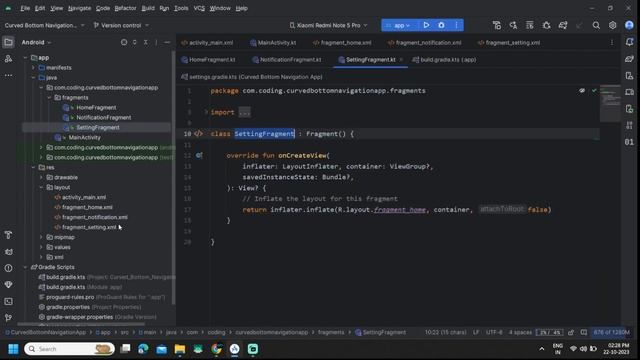
Task: Open the Problems tool window icon
Action: pyautogui.click(x=8, y=268)
